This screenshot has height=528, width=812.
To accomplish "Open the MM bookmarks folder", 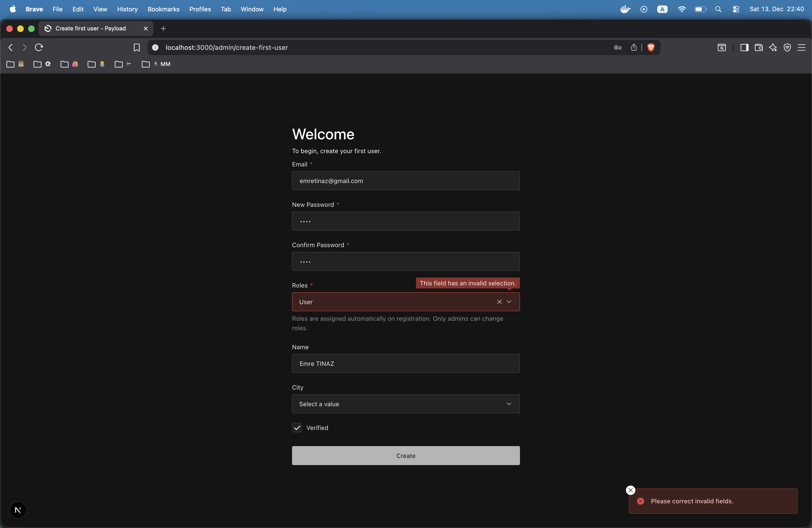I will tap(156, 64).
